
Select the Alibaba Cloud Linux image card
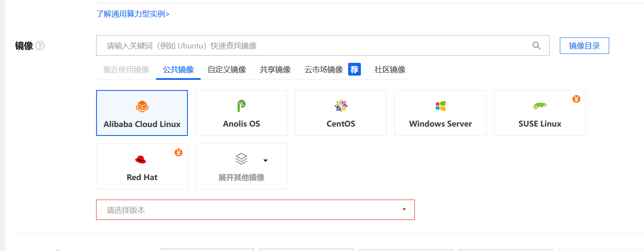point(142,113)
